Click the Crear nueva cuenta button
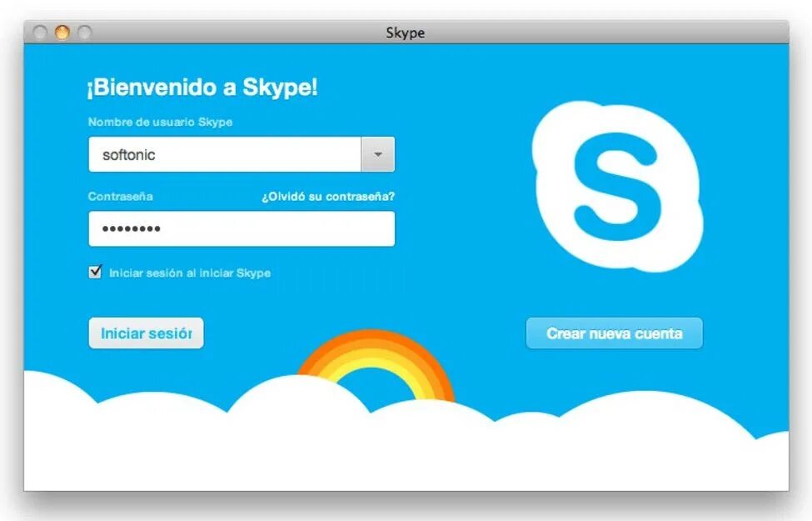The width and height of the screenshot is (812, 521). [x=614, y=333]
